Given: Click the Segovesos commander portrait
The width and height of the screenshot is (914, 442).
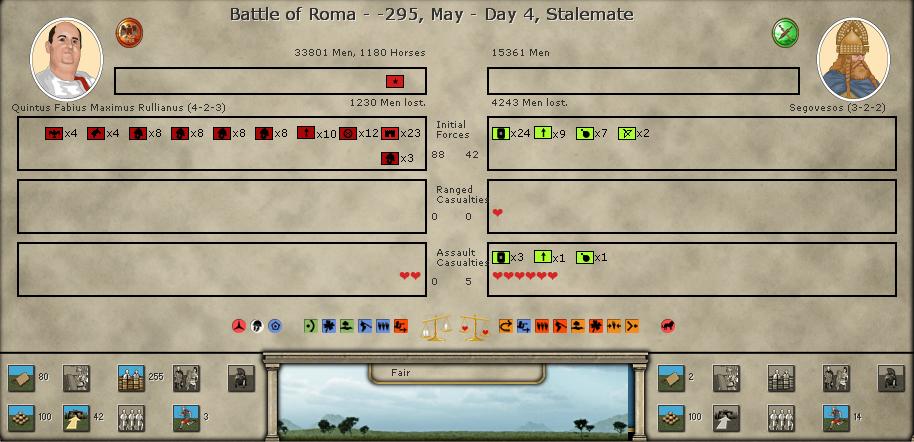Looking at the screenshot, I should [x=853, y=59].
